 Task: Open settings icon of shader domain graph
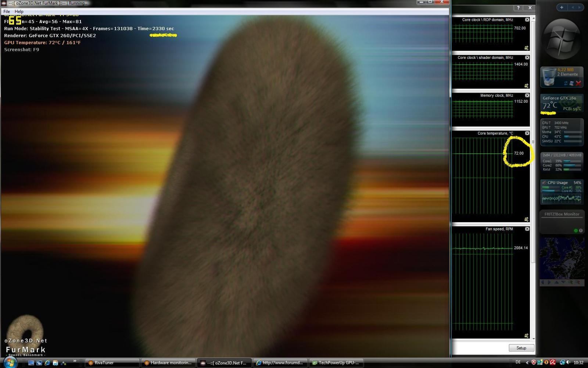click(x=526, y=86)
